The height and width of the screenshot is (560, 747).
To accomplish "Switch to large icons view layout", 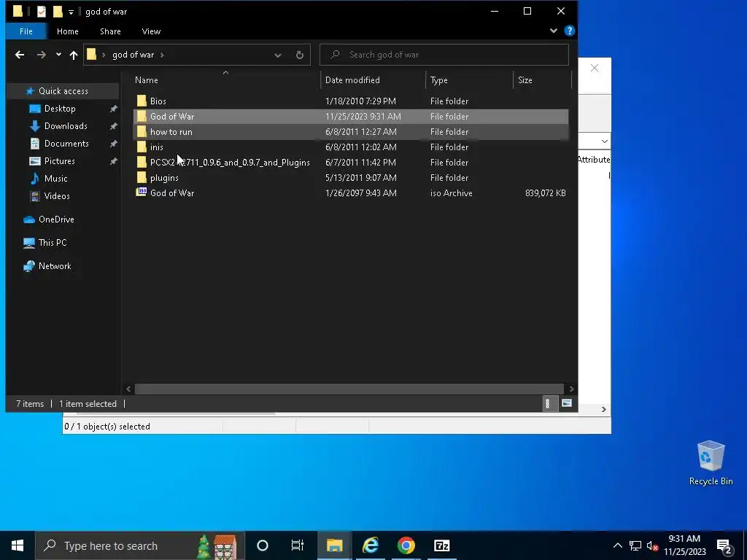I will click(x=566, y=404).
